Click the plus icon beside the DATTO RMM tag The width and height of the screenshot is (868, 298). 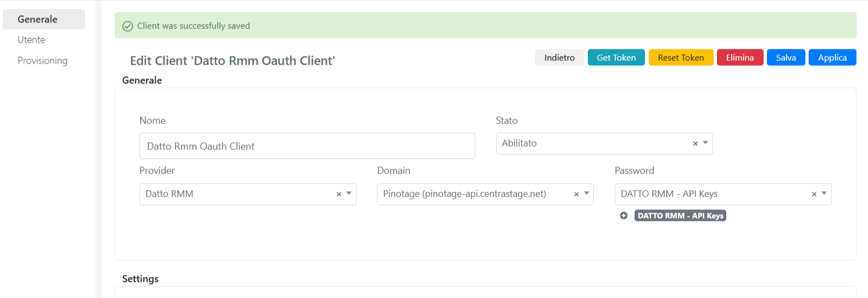pyautogui.click(x=624, y=216)
